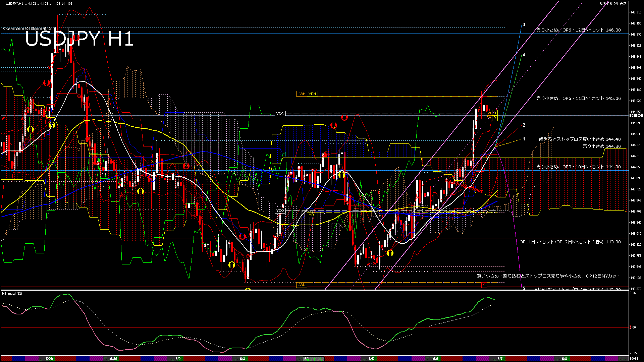Click the 143.565 price scale value

tap(636, 200)
